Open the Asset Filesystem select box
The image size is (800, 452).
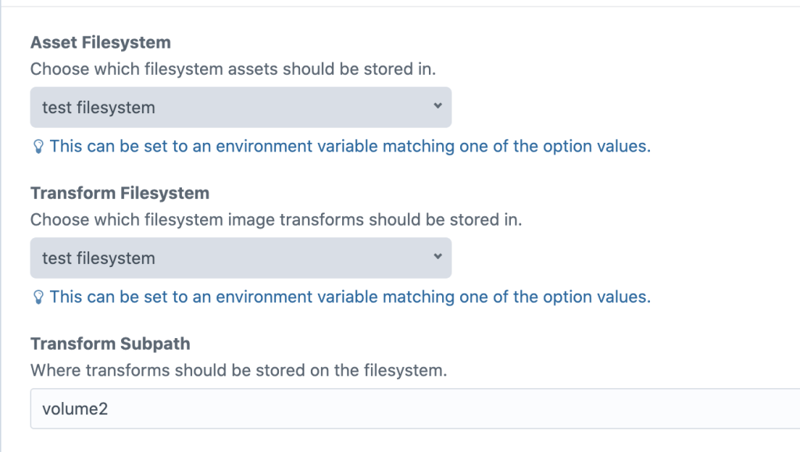(240, 107)
